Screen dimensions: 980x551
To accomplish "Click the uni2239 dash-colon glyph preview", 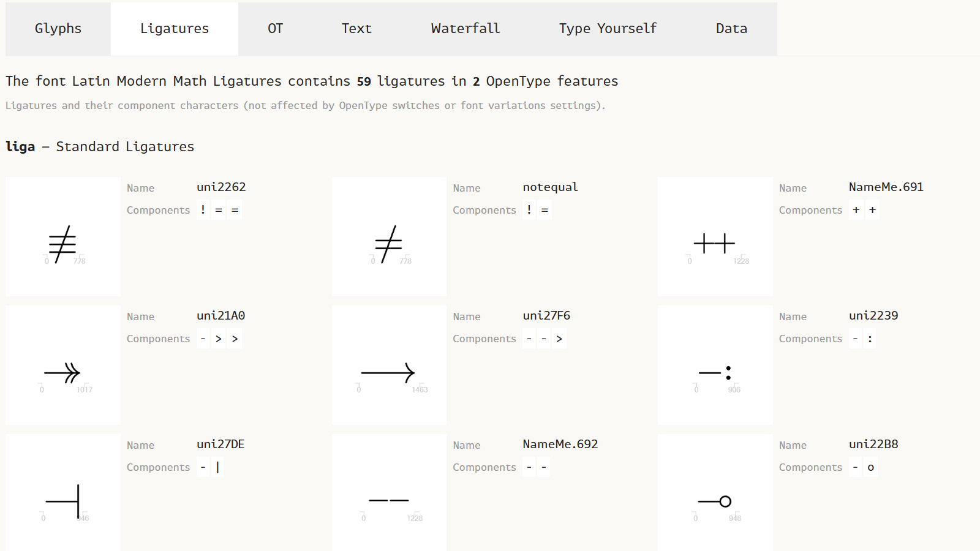I will pyautogui.click(x=715, y=365).
